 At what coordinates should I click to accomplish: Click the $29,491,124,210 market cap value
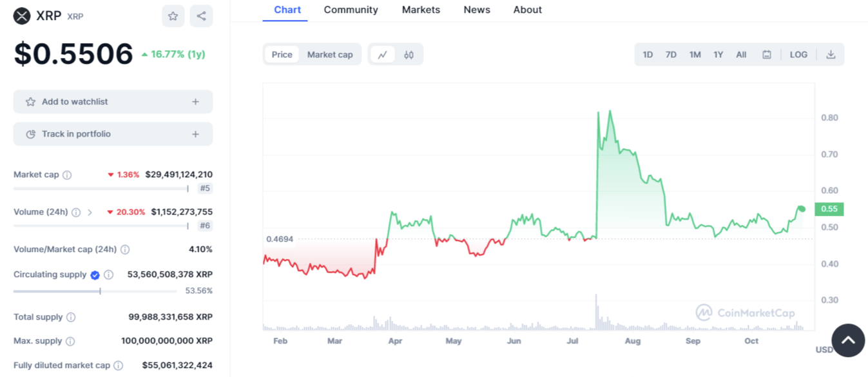178,175
